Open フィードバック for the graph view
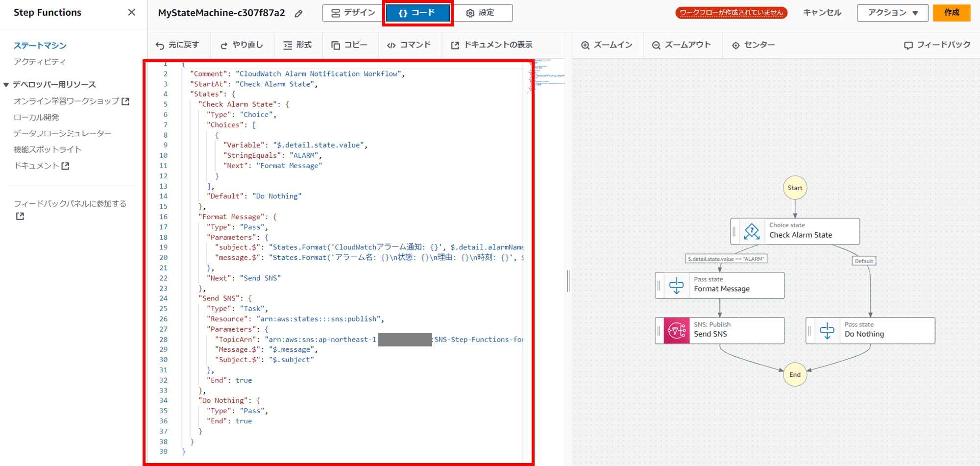Viewport: 980px width, 466px height. (937, 45)
